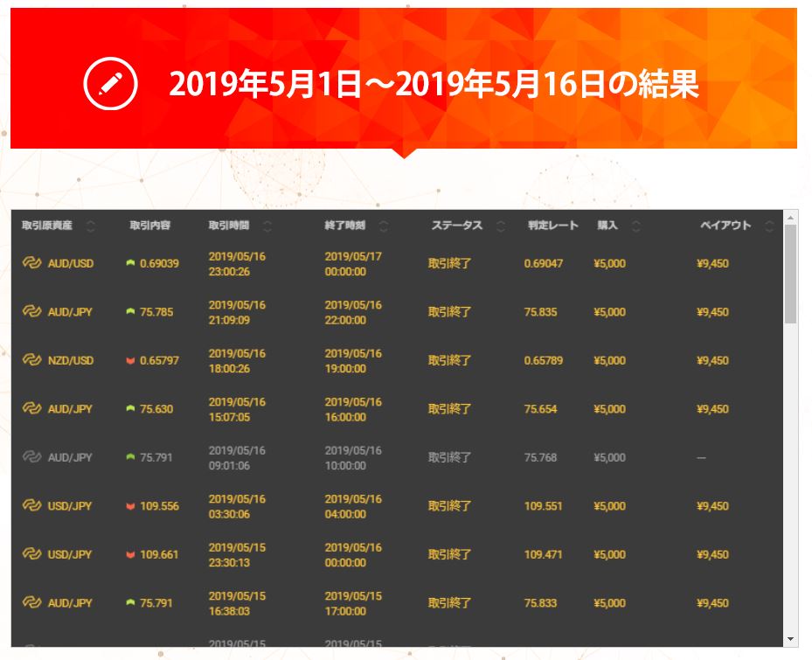Viewport: 812px width, 660px height.
Task: Click entry rate 0.65797
Action: 159,360
